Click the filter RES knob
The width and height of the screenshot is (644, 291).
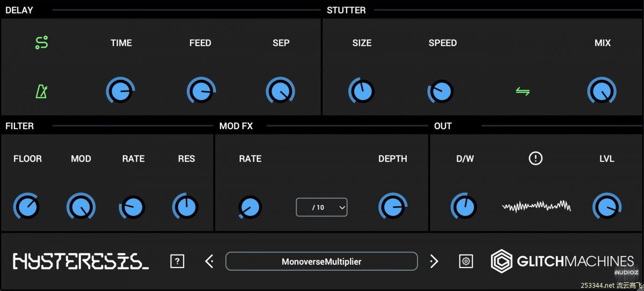pos(186,207)
